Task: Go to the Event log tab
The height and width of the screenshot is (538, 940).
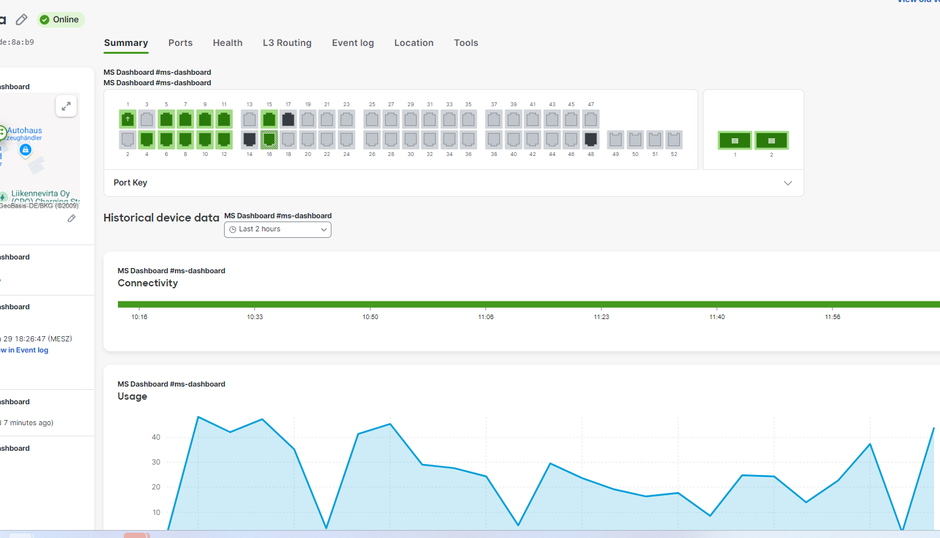Action: coord(353,43)
